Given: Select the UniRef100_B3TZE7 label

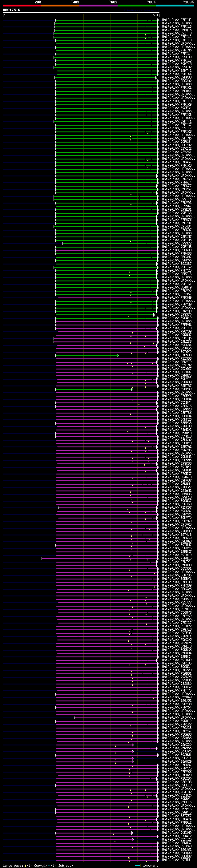Looking at the screenshot, I should (177, 816).
